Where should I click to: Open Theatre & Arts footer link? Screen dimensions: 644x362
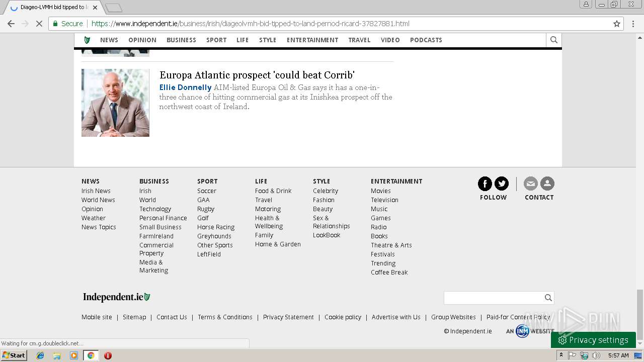(x=391, y=245)
